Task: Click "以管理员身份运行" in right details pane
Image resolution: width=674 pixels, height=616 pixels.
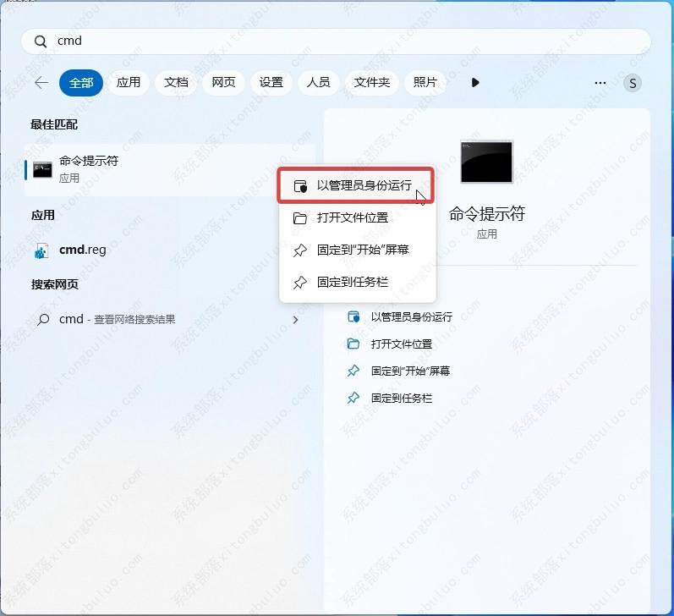Action: click(411, 316)
